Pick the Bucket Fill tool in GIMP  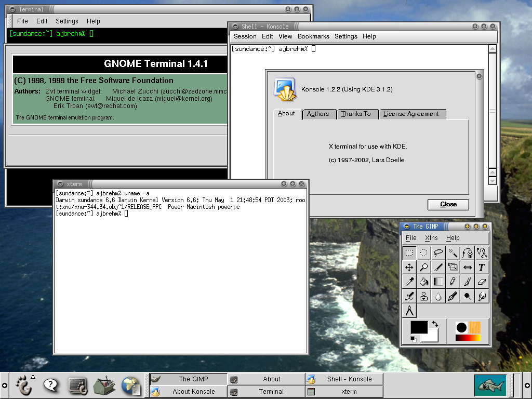click(424, 282)
